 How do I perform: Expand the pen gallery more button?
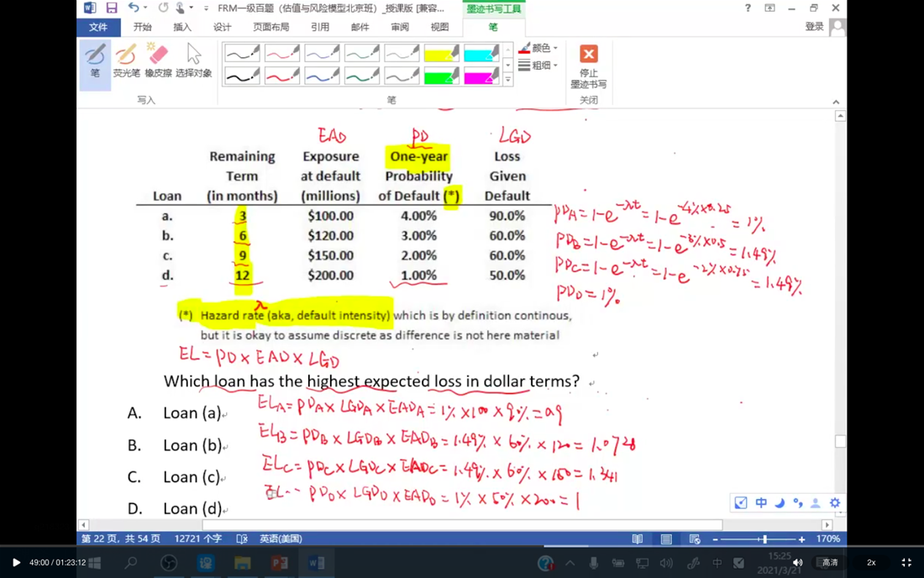click(x=508, y=80)
